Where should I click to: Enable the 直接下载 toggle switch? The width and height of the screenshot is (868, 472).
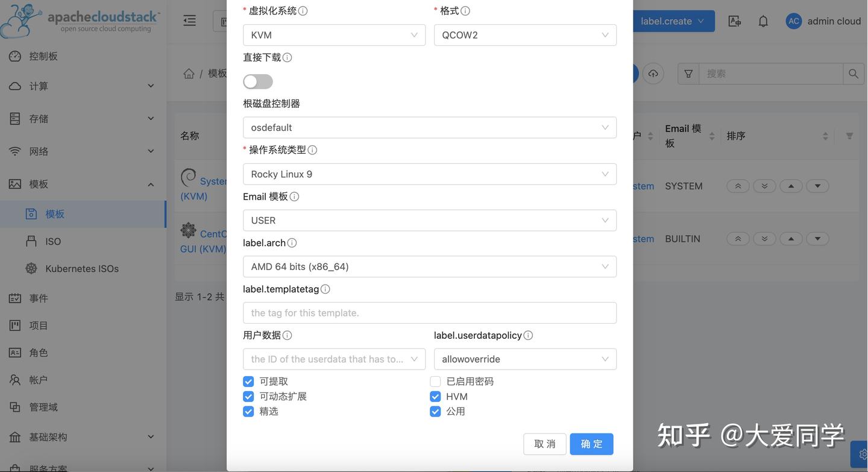pyautogui.click(x=257, y=80)
